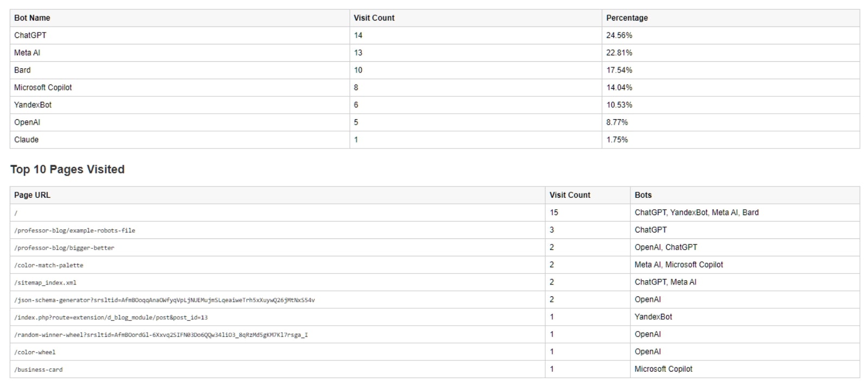Select the visit count "5" in OpenAI row

(356, 122)
